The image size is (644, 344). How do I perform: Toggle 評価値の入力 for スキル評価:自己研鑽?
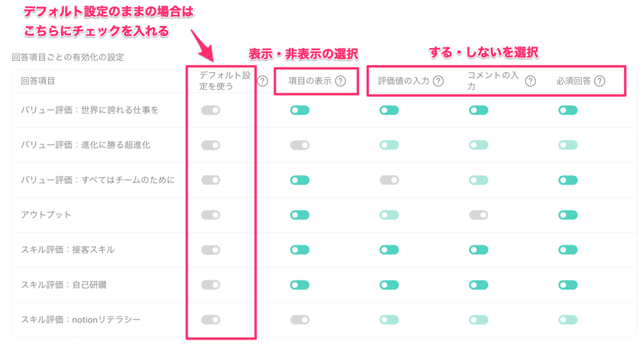coord(389,285)
